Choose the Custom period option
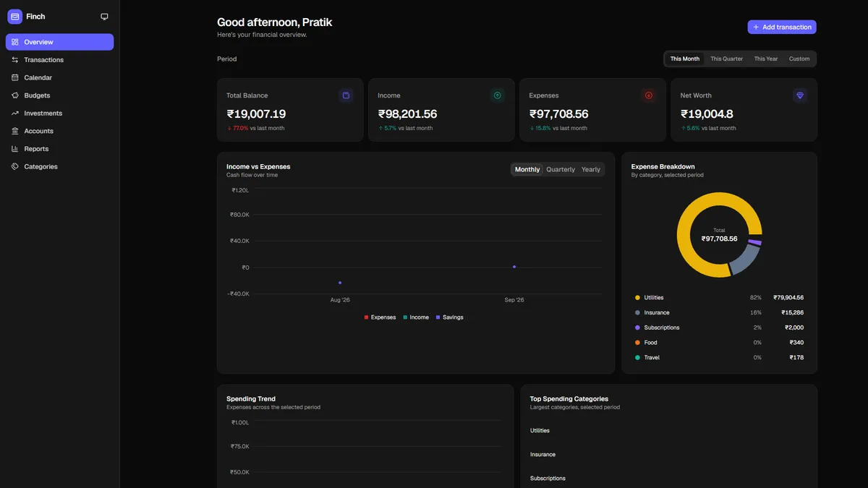Viewport: 868px width, 488px height. coord(799,59)
